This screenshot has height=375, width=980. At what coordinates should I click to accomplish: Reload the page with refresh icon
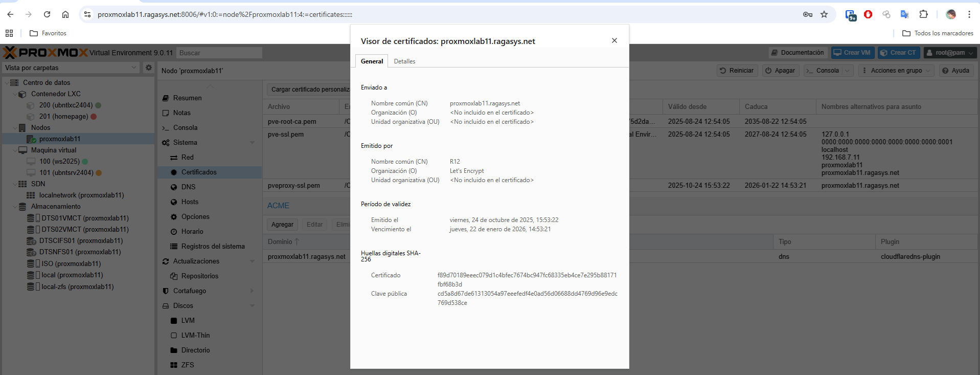pyautogui.click(x=47, y=14)
